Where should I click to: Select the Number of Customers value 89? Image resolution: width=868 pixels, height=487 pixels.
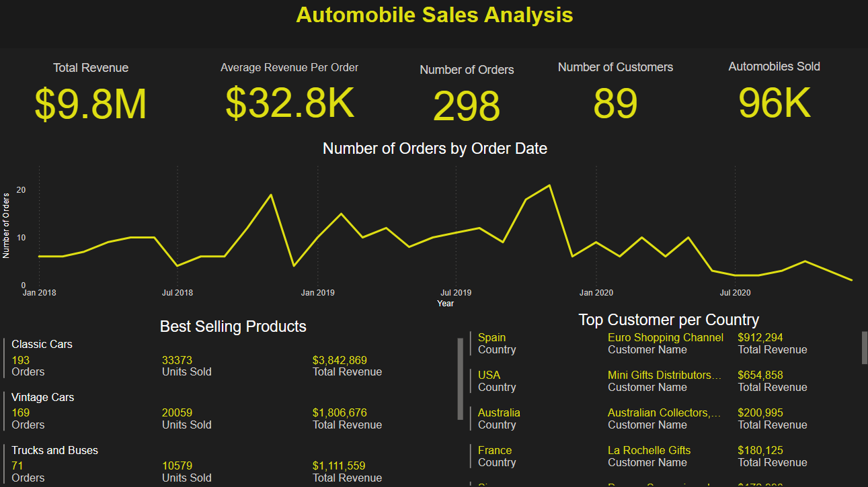pyautogui.click(x=615, y=103)
